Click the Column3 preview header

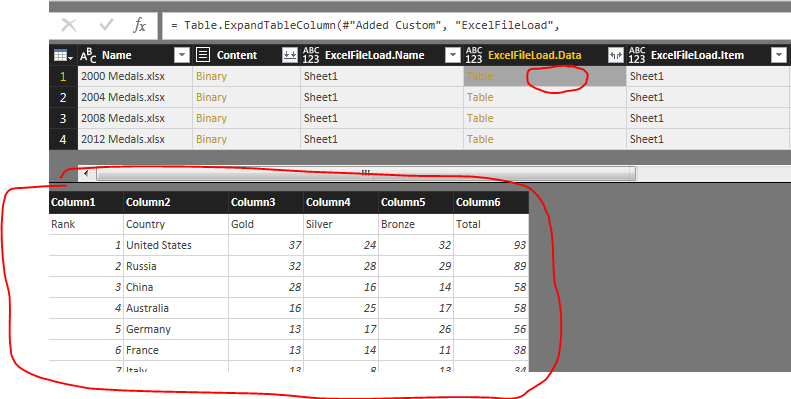coord(266,202)
